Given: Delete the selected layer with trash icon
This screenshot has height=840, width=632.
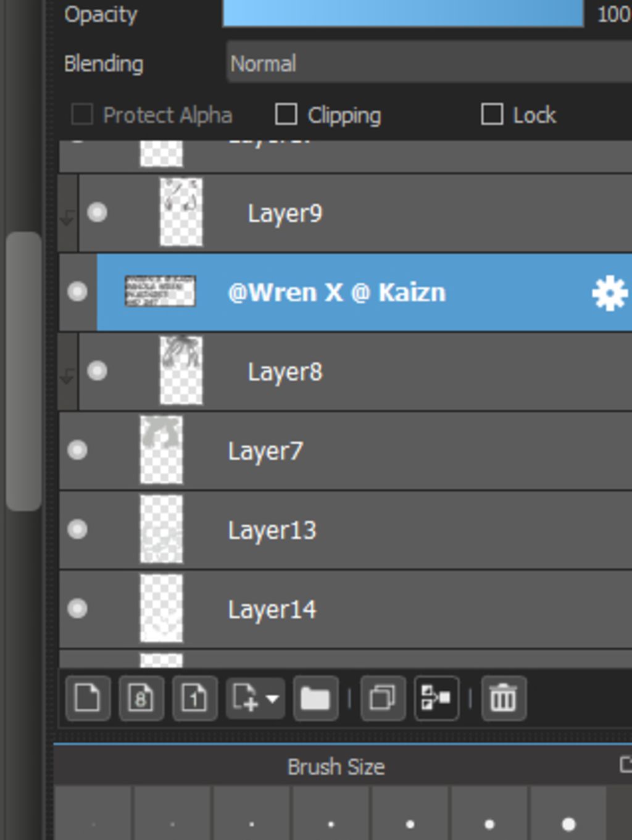Looking at the screenshot, I should 503,698.
